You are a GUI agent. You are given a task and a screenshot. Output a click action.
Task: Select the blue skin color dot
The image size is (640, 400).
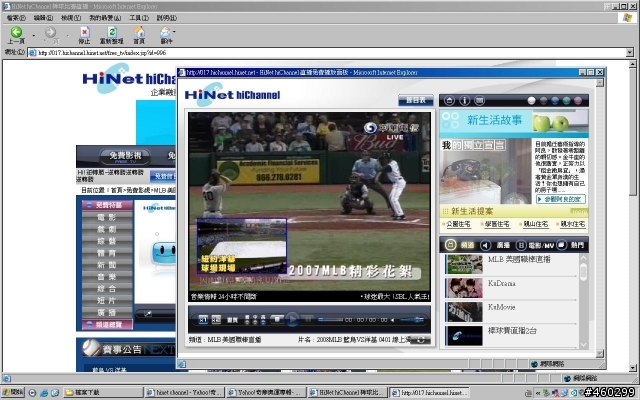555,100
